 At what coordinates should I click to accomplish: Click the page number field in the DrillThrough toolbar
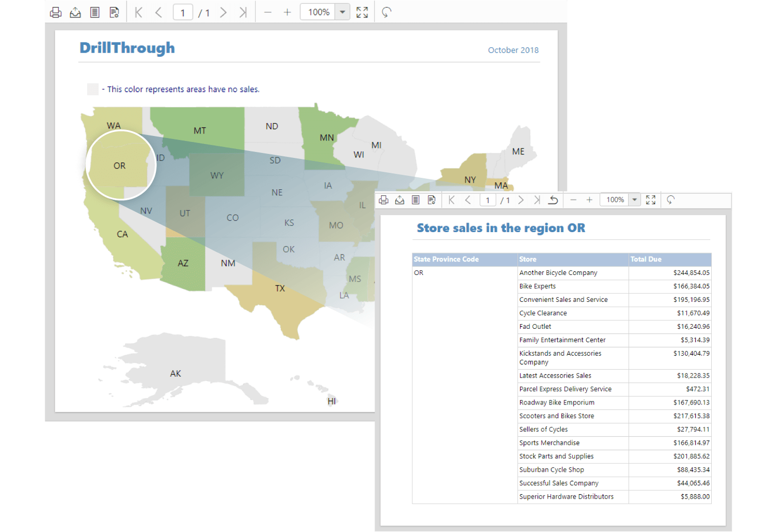click(183, 12)
